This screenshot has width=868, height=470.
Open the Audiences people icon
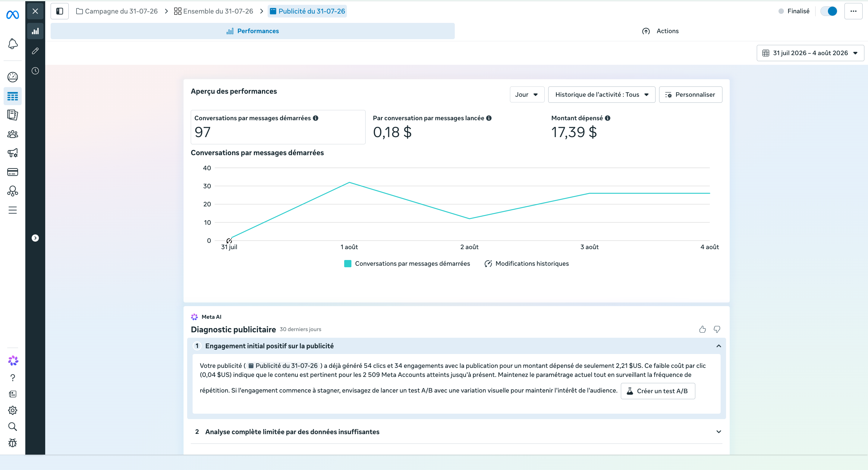click(12, 134)
